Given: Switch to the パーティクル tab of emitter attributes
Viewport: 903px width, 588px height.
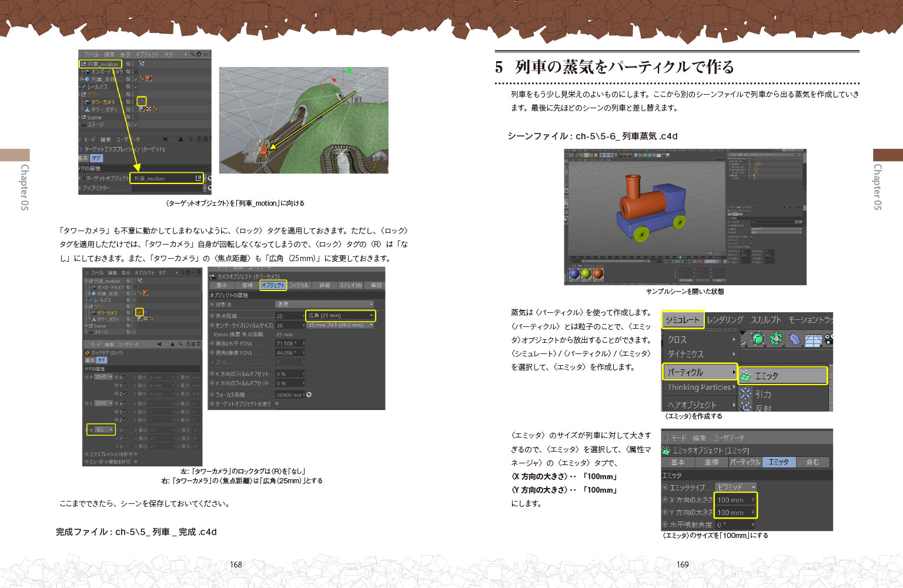Looking at the screenshot, I should click(745, 462).
